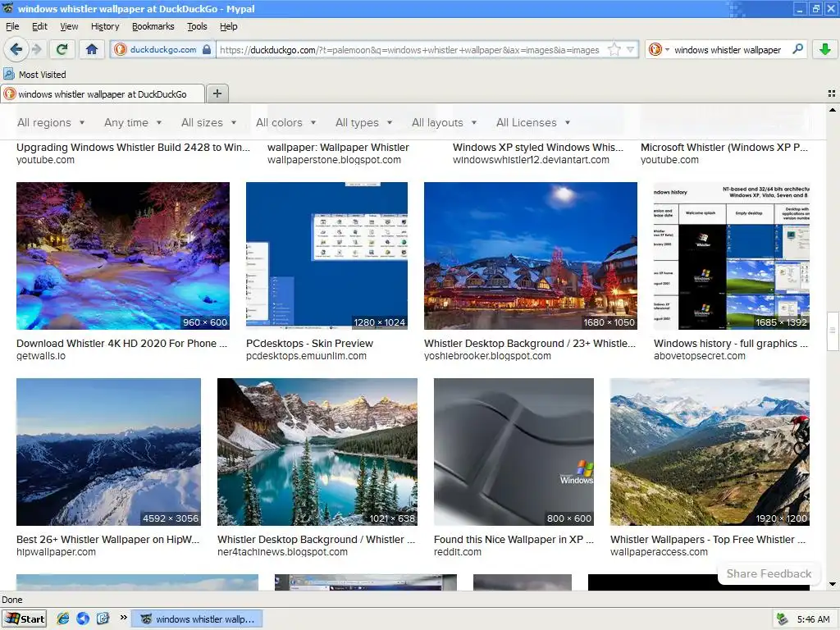840x630 pixels.
Task: Open the purple snowy forest 960 × 600 image
Action: (123, 256)
